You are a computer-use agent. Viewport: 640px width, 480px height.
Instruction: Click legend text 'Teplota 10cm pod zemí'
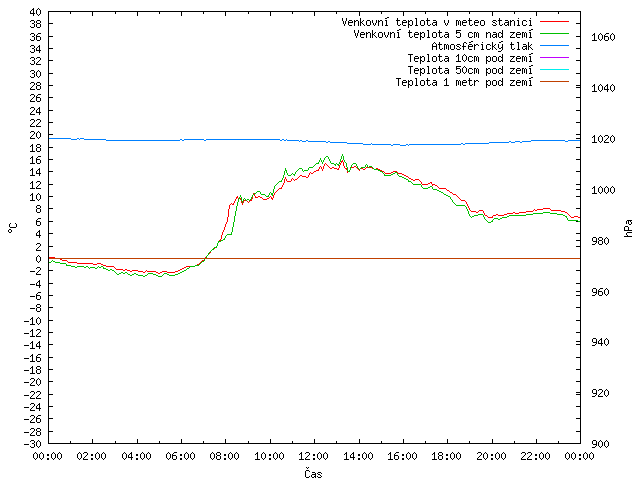[x=470, y=58]
